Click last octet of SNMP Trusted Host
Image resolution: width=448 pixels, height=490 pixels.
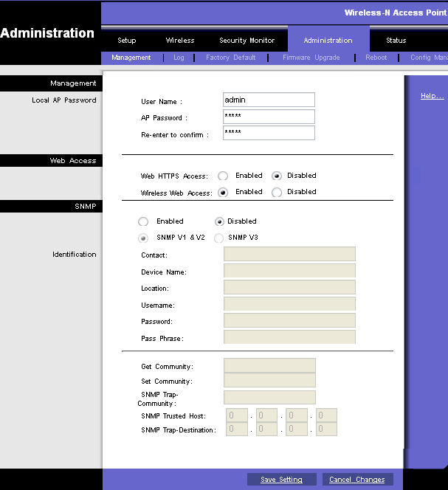[x=326, y=415]
